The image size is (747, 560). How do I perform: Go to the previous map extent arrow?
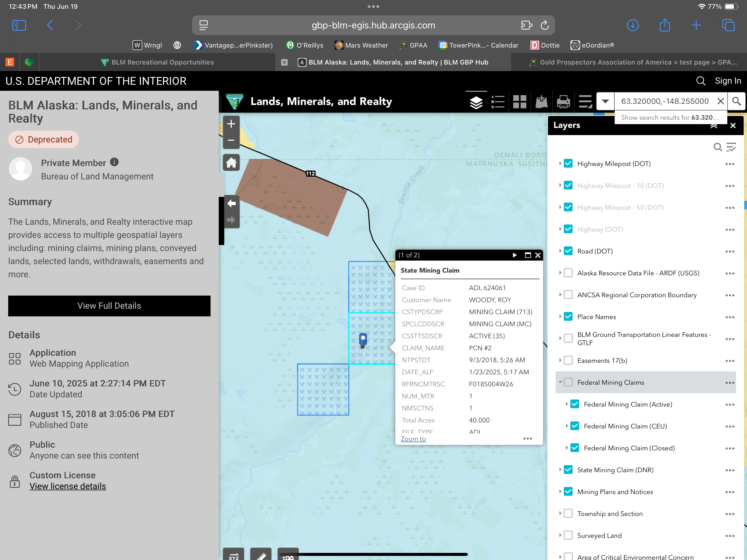(x=231, y=203)
